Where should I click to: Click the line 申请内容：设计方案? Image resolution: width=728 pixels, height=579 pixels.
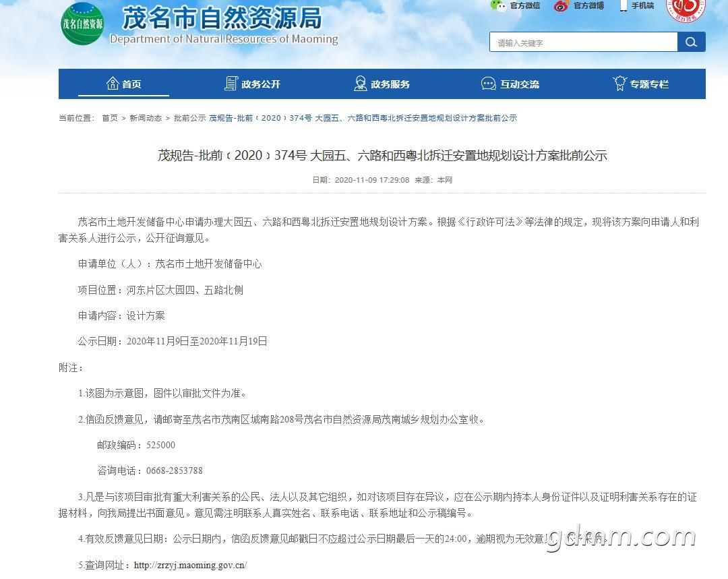(x=121, y=315)
